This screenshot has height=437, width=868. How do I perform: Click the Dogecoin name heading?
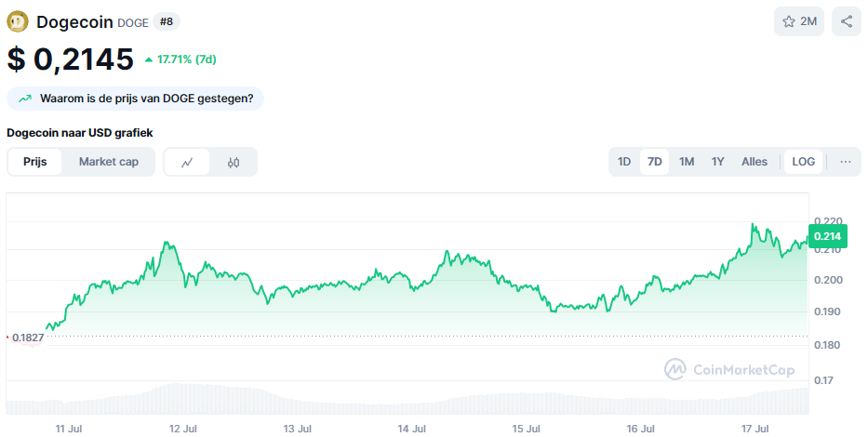pos(74,22)
